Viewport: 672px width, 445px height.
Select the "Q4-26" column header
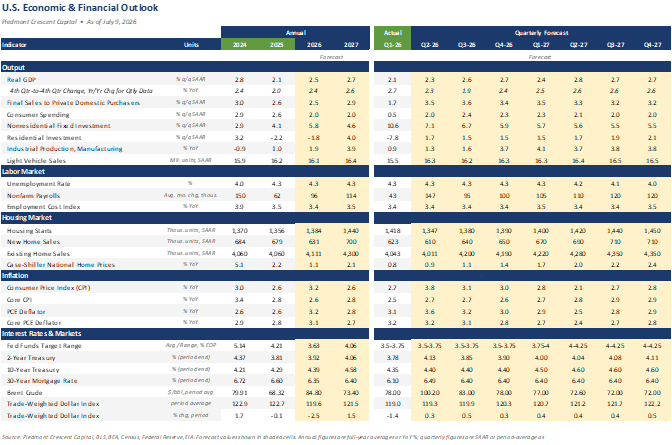(504, 45)
